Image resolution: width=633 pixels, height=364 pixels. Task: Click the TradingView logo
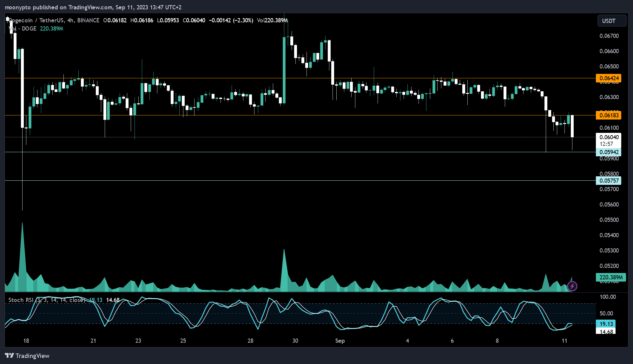click(x=27, y=356)
